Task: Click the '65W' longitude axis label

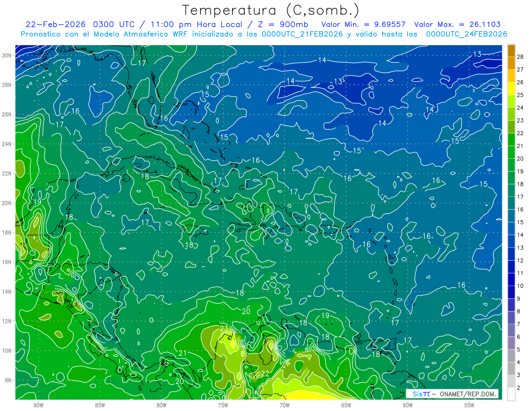Action: [346, 405]
